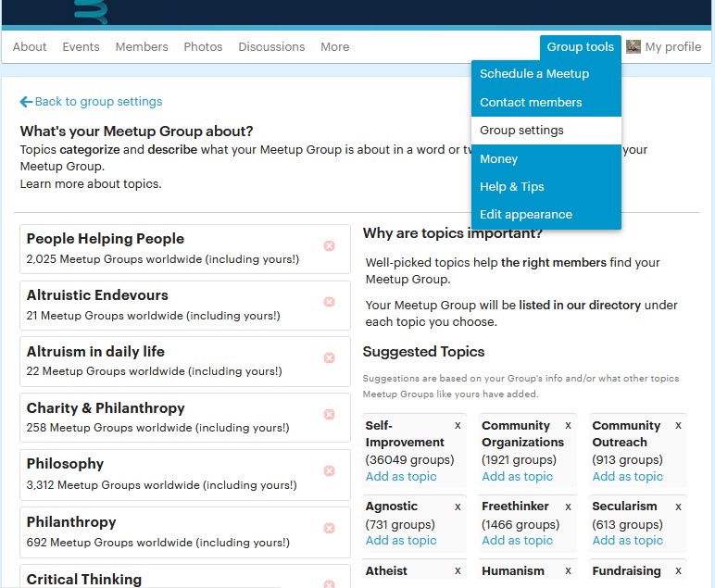The height and width of the screenshot is (588, 715).
Task: Open Help & Tips menu entry
Action: coord(546,187)
